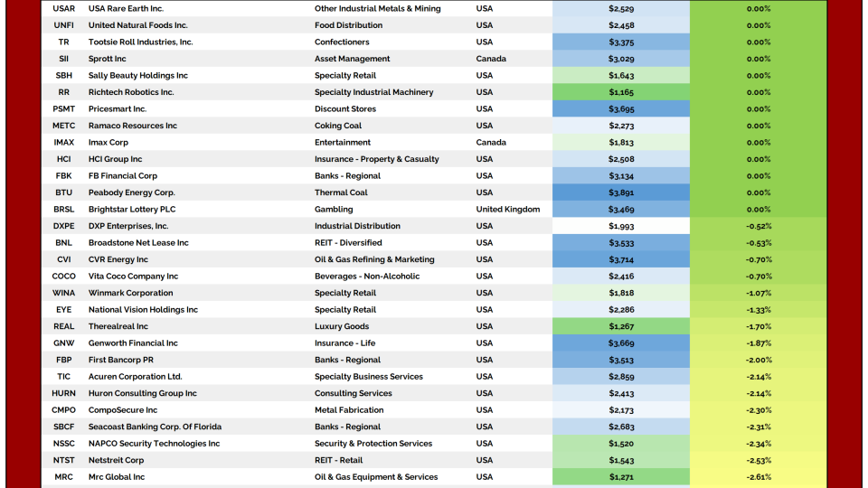Select the Tootsie Roll Industries, Inc. company name
Screen dimensions: 868x488
[x=140, y=42]
